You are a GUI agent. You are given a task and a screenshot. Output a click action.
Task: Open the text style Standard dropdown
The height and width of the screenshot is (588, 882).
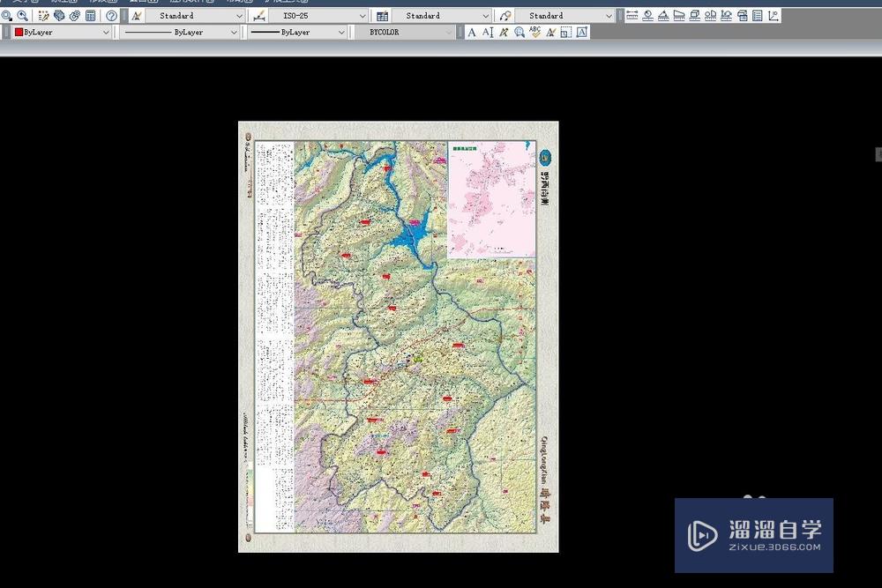tap(195, 16)
